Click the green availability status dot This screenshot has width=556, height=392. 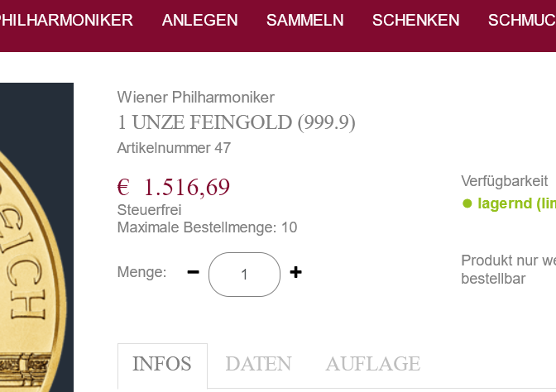tap(467, 203)
